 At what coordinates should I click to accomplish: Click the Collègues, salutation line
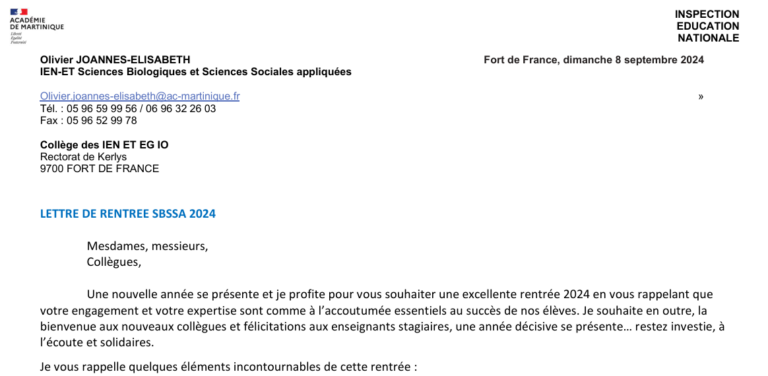[114, 262]
